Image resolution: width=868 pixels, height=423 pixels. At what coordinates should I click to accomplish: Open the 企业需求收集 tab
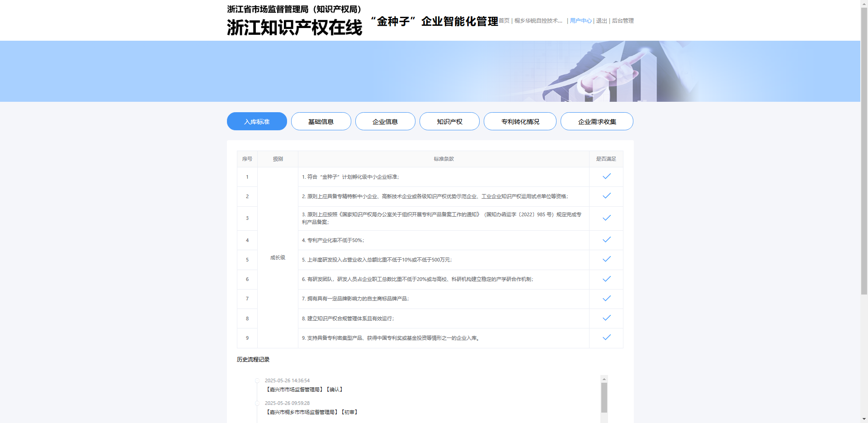pyautogui.click(x=597, y=121)
